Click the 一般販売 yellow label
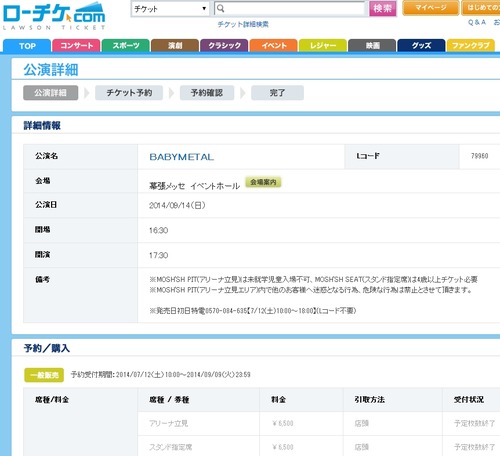The image size is (500, 456). (x=44, y=375)
